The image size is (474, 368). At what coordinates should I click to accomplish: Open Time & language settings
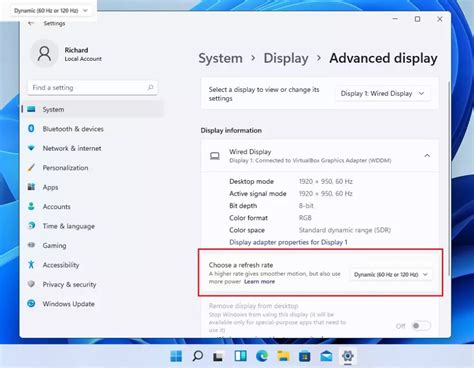pyautogui.click(x=93, y=226)
